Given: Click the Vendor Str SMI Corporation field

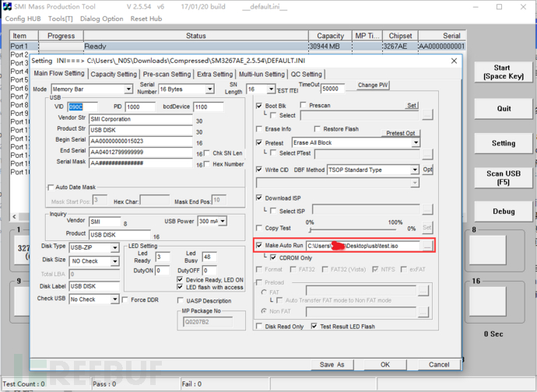Looking at the screenshot, I should pyautogui.click(x=141, y=119).
